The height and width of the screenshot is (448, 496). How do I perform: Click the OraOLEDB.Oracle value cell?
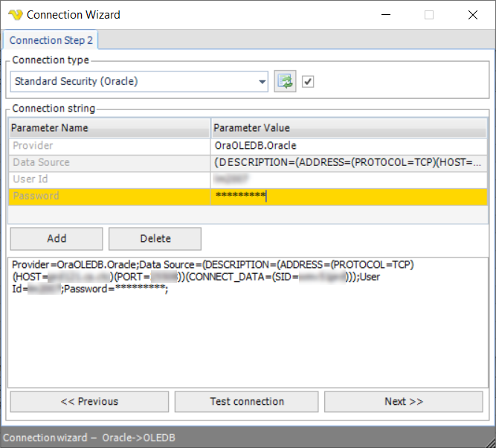click(349, 146)
